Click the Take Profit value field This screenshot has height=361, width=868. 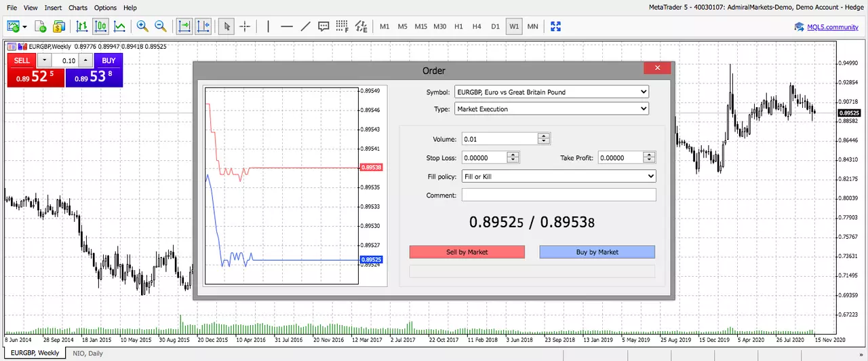tap(620, 157)
